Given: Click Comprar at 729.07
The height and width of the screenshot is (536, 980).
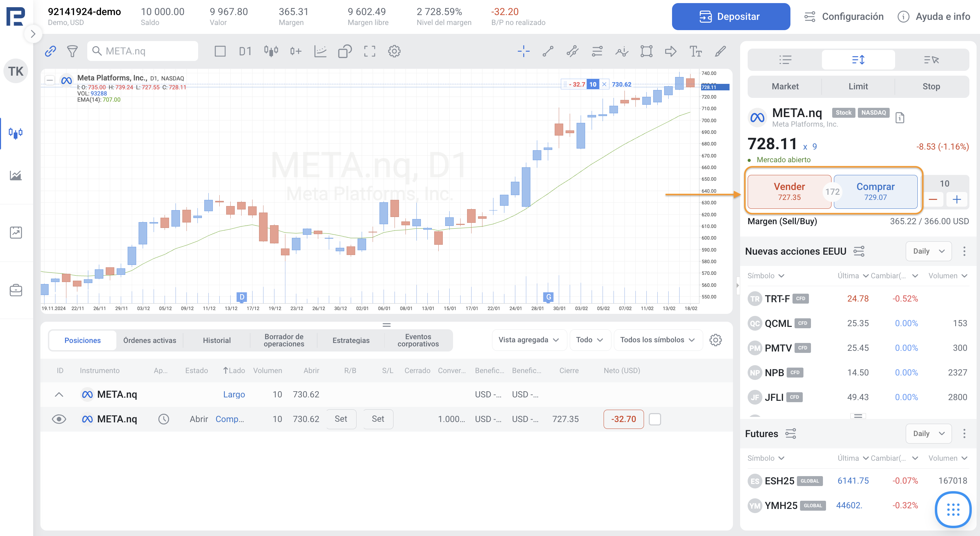Looking at the screenshot, I should [875, 191].
